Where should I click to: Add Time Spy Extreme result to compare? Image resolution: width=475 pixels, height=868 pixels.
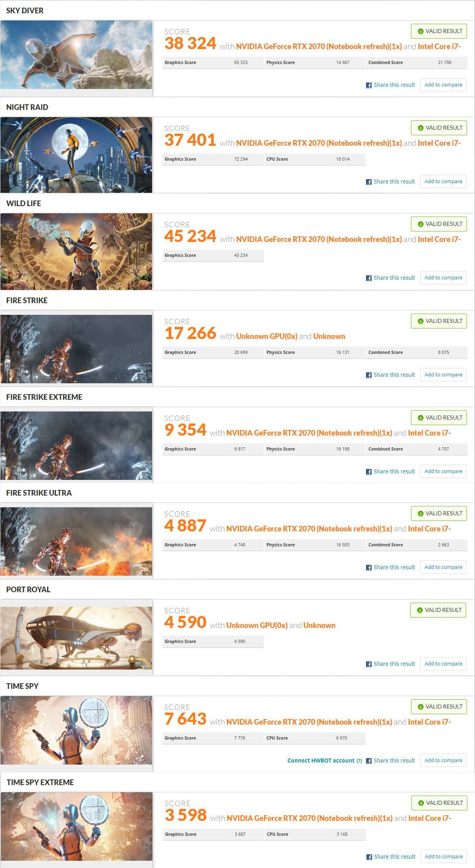click(444, 857)
